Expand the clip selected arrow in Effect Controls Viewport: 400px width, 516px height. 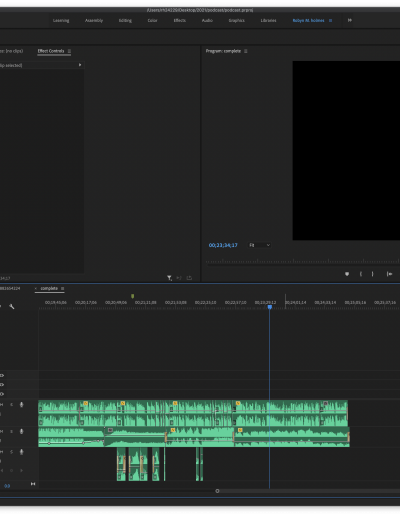(x=80, y=65)
